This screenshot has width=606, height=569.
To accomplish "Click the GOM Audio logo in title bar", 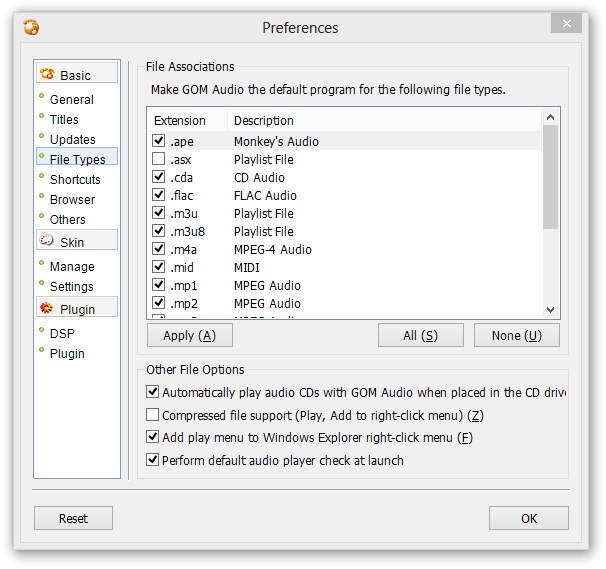I will (x=31, y=27).
